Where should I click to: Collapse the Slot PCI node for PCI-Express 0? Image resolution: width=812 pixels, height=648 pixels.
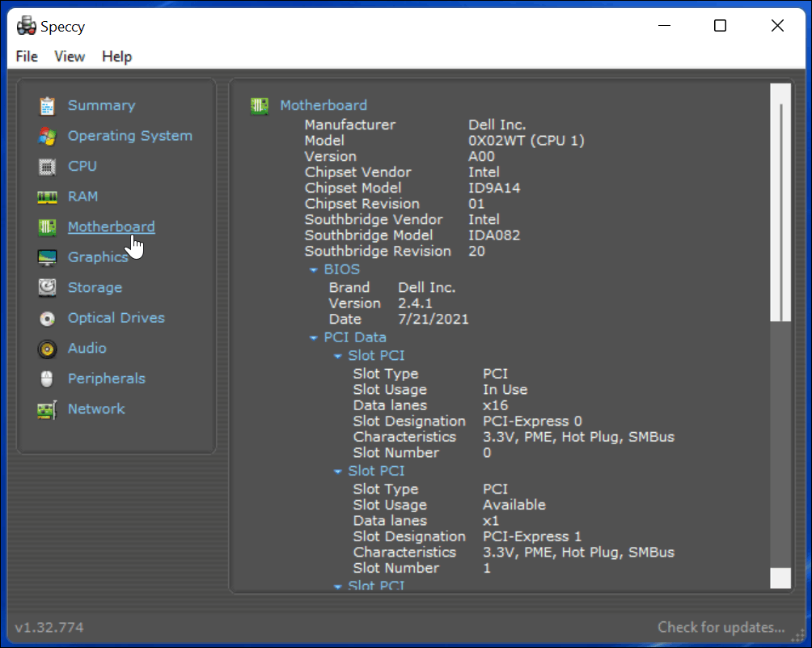337,356
